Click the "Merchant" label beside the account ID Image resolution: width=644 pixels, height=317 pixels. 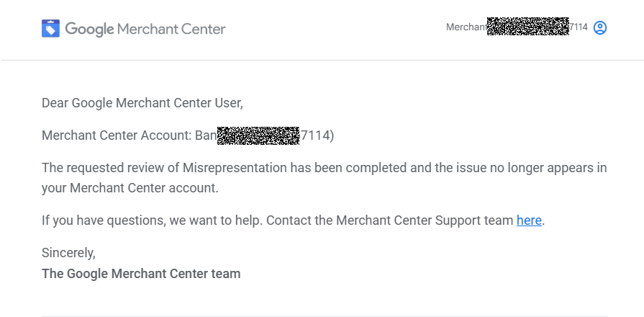[466, 27]
